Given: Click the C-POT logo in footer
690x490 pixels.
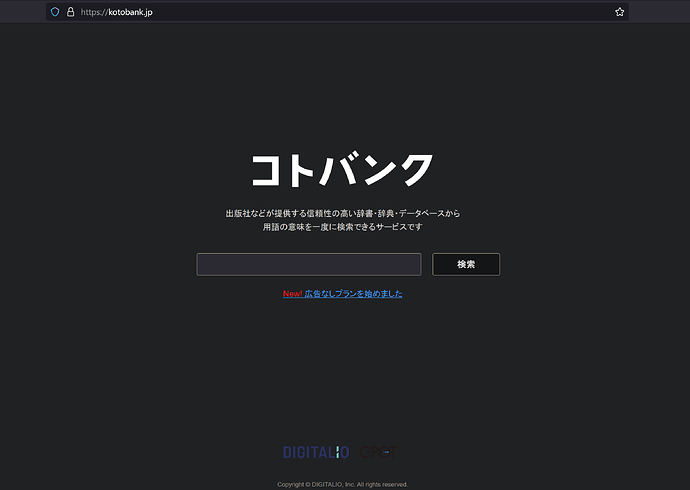Looking at the screenshot, I should point(380,453).
